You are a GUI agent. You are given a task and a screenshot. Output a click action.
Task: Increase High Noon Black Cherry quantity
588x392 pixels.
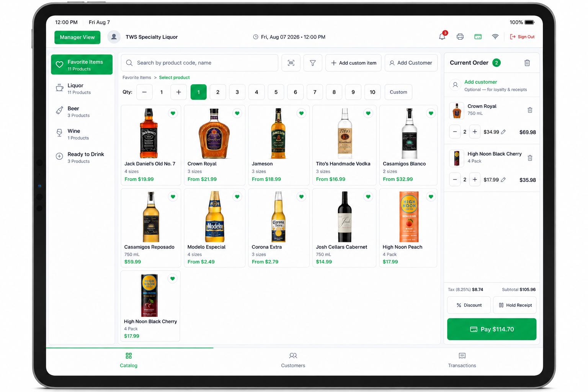pos(475,180)
